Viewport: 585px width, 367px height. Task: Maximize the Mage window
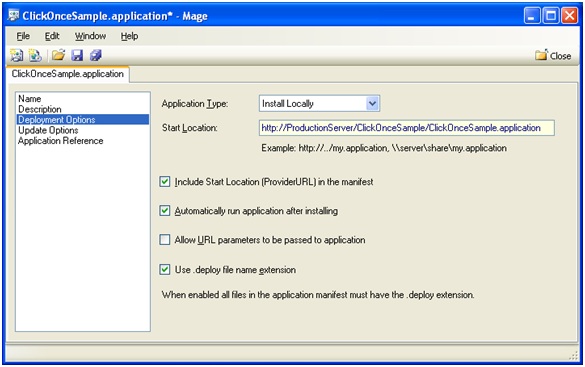551,16
